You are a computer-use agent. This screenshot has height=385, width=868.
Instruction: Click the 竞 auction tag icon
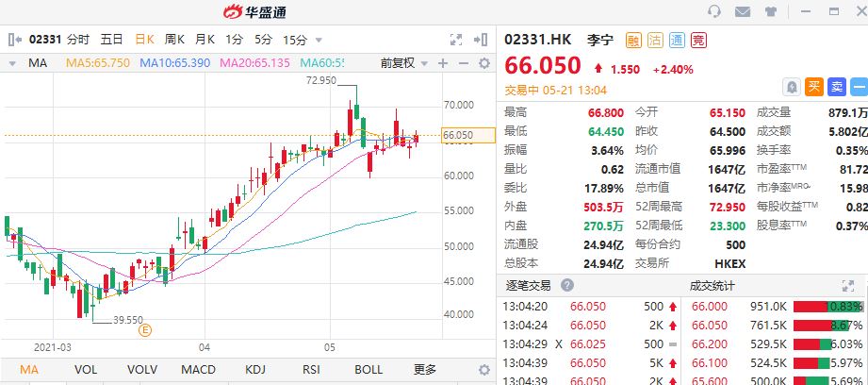tap(699, 40)
